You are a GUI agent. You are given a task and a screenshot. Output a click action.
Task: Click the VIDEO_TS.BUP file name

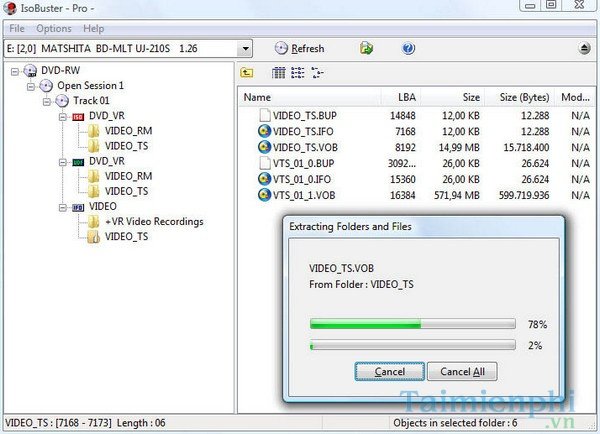pyautogui.click(x=305, y=116)
